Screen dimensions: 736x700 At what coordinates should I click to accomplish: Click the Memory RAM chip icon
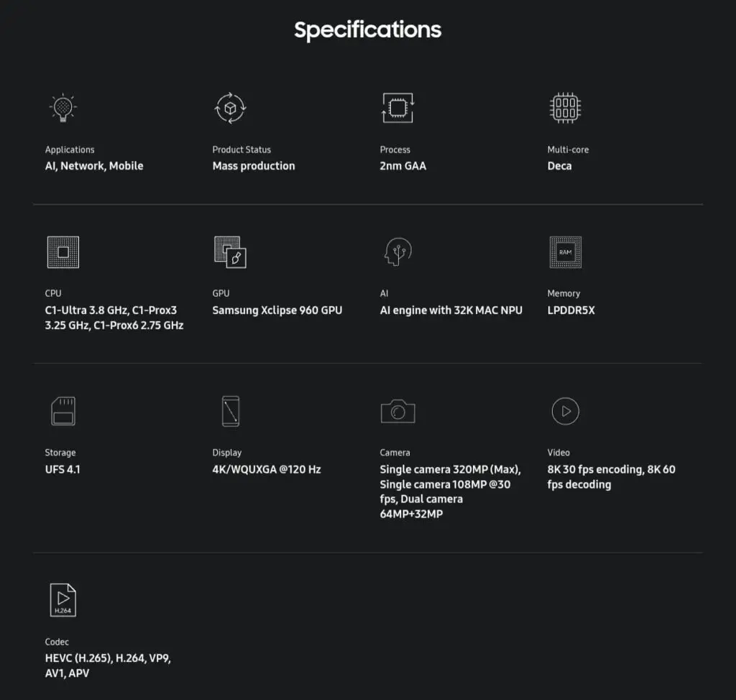coord(565,252)
